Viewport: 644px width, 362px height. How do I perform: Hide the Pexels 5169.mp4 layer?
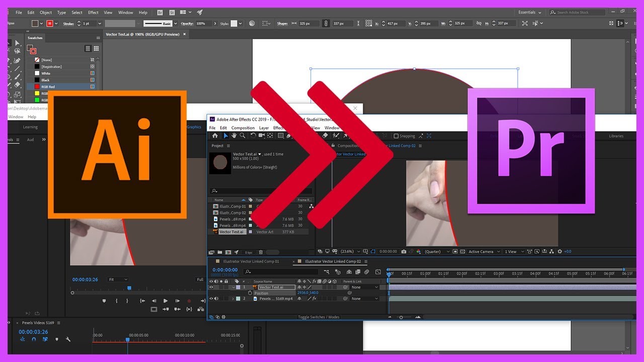point(211,298)
